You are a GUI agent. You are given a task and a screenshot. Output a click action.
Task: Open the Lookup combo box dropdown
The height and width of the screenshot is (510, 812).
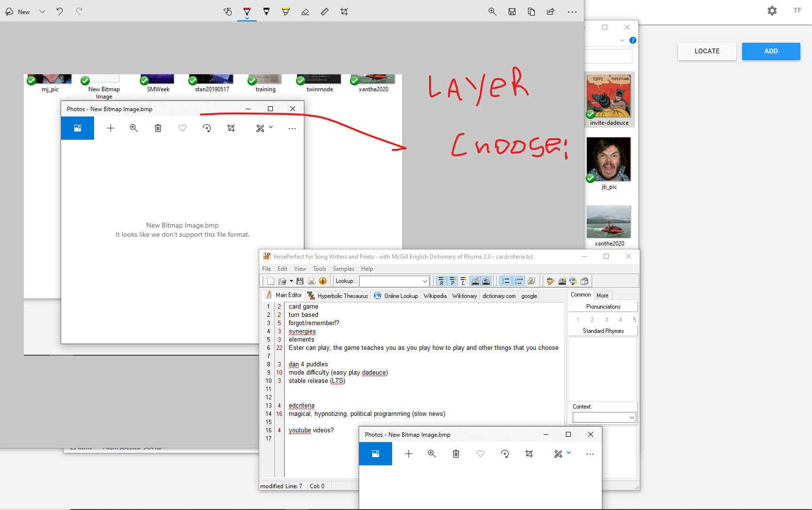click(425, 281)
